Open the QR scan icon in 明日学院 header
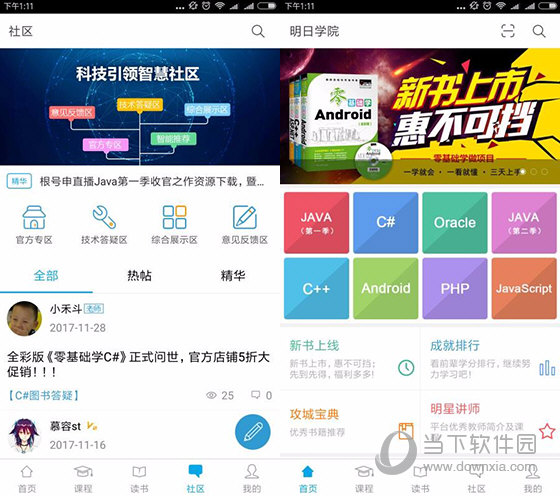This screenshot has height=496, width=560. pyautogui.click(x=508, y=31)
